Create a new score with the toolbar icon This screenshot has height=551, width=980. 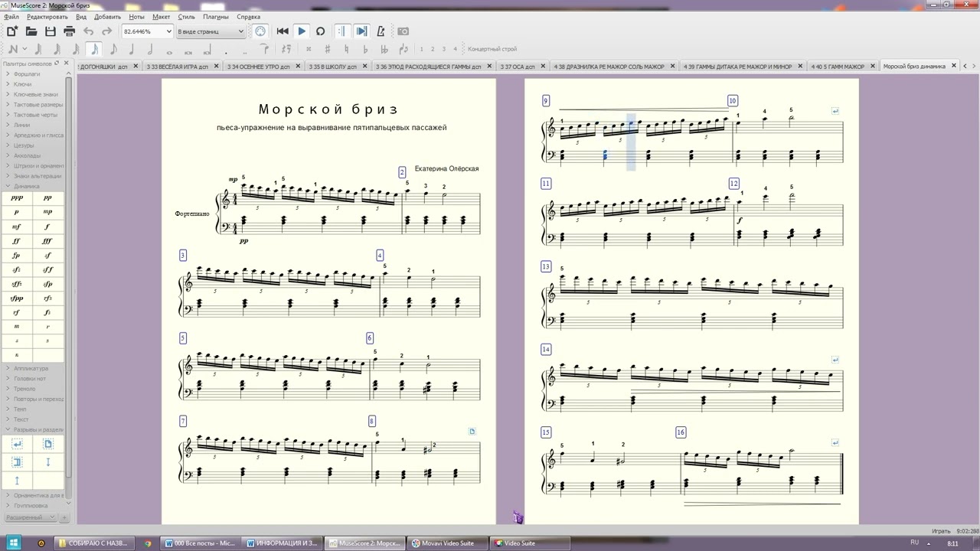click(x=12, y=31)
